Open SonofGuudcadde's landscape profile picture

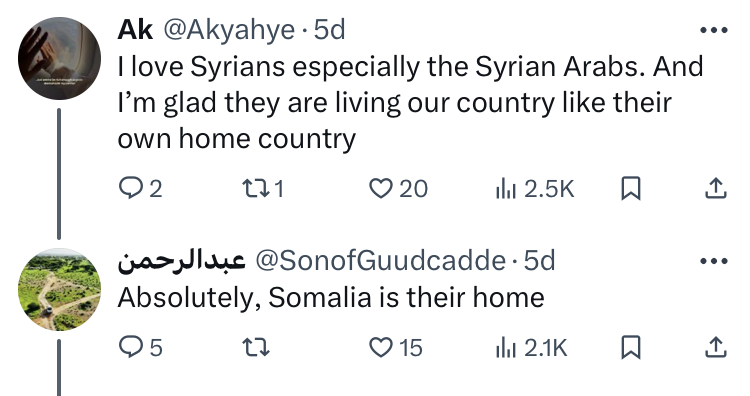60,290
